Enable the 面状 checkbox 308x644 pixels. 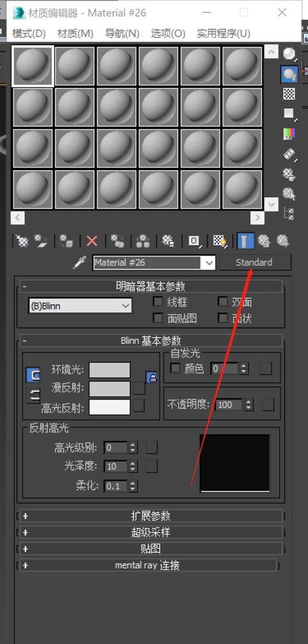click(x=223, y=317)
